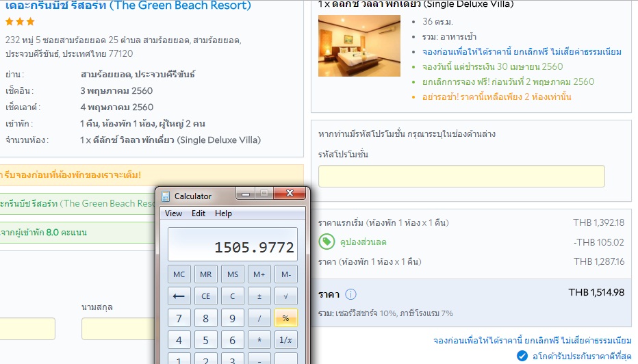Viewport: 638px width, 364px height.
Task: Click the green coupon discount tag icon
Action: (x=327, y=242)
